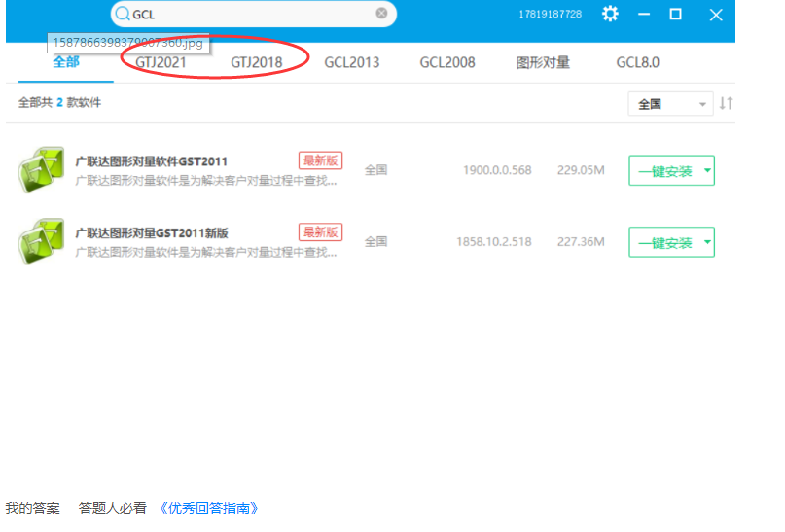Click the 我的答案 label
The height and width of the screenshot is (532, 785).
(x=32, y=508)
